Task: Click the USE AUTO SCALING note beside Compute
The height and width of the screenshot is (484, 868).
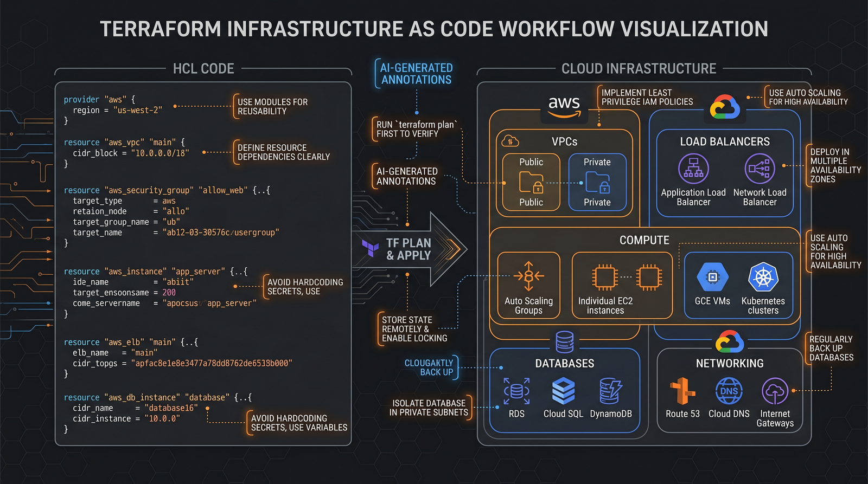Action: [x=834, y=251]
